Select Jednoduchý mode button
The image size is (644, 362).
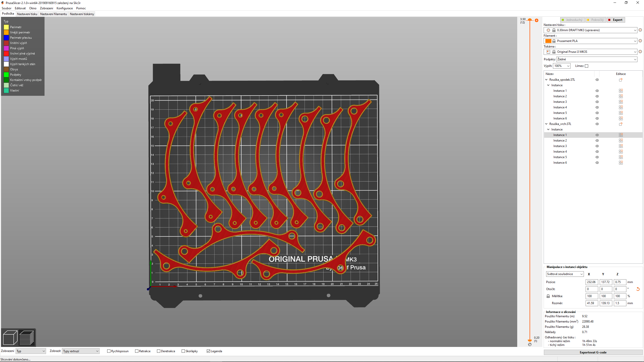pyautogui.click(x=572, y=20)
